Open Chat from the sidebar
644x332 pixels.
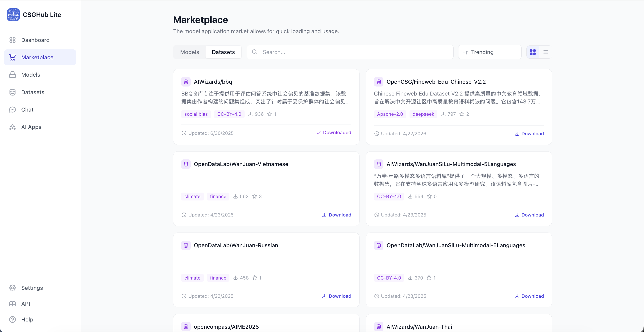pos(40,110)
